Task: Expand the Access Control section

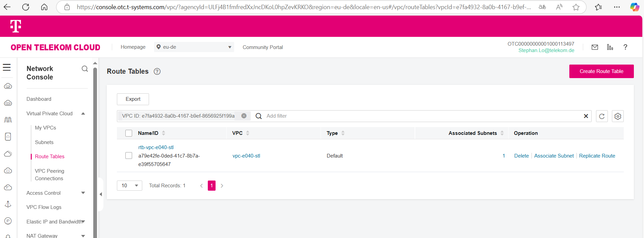Action: (x=83, y=193)
